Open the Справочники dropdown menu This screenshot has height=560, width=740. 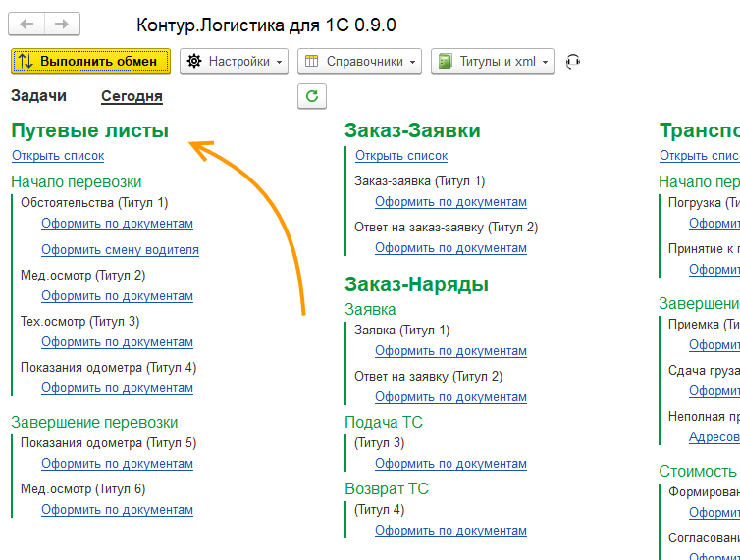pyautogui.click(x=359, y=62)
